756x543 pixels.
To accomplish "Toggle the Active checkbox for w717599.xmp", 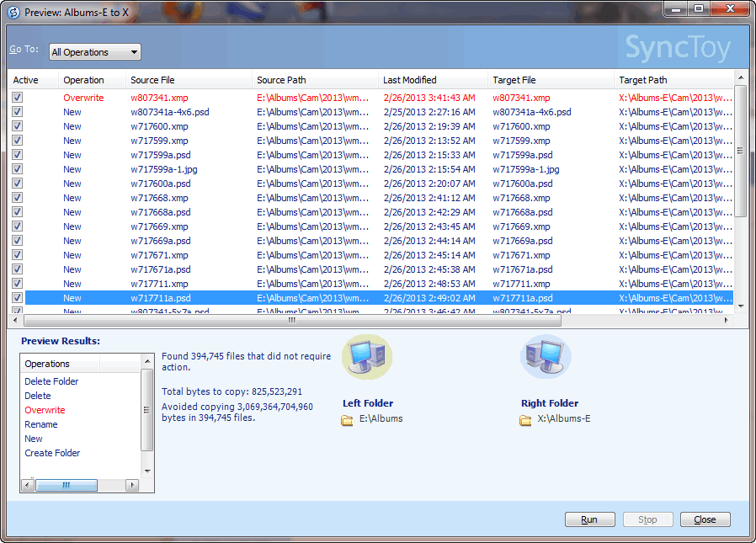I will [x=18, y=141].
